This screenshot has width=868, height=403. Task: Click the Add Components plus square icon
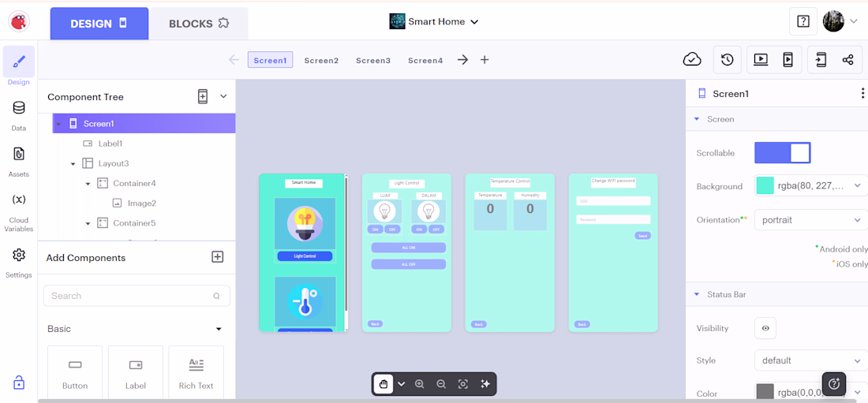click(x=218, y=257)
